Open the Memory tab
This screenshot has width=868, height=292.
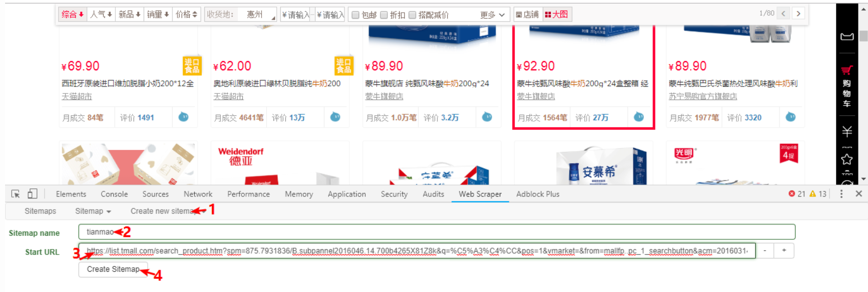click(298, 194)
